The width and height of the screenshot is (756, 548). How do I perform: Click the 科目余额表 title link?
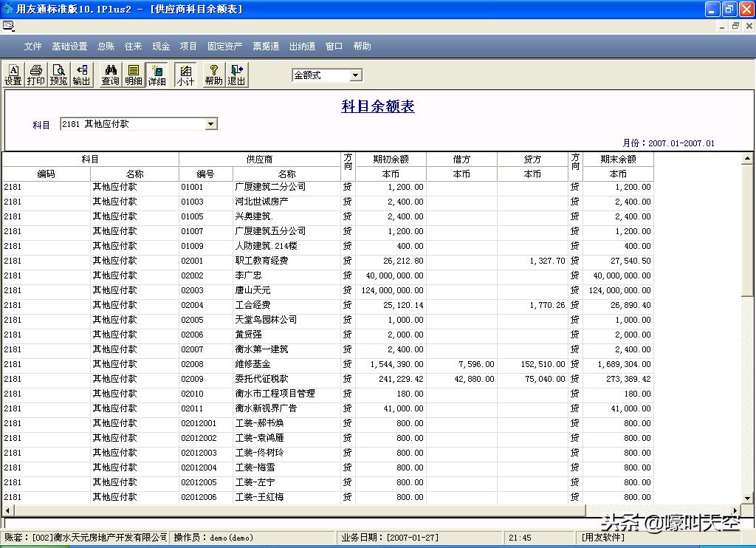tap(377, 106)
